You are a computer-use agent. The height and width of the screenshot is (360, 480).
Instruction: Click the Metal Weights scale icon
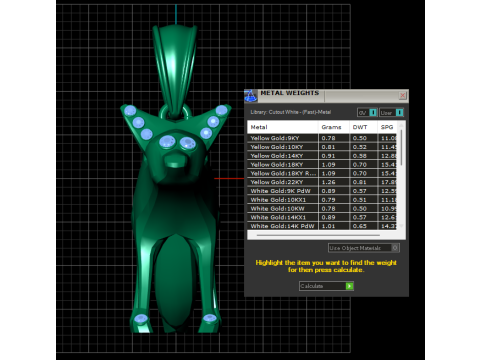coord(251,96)
